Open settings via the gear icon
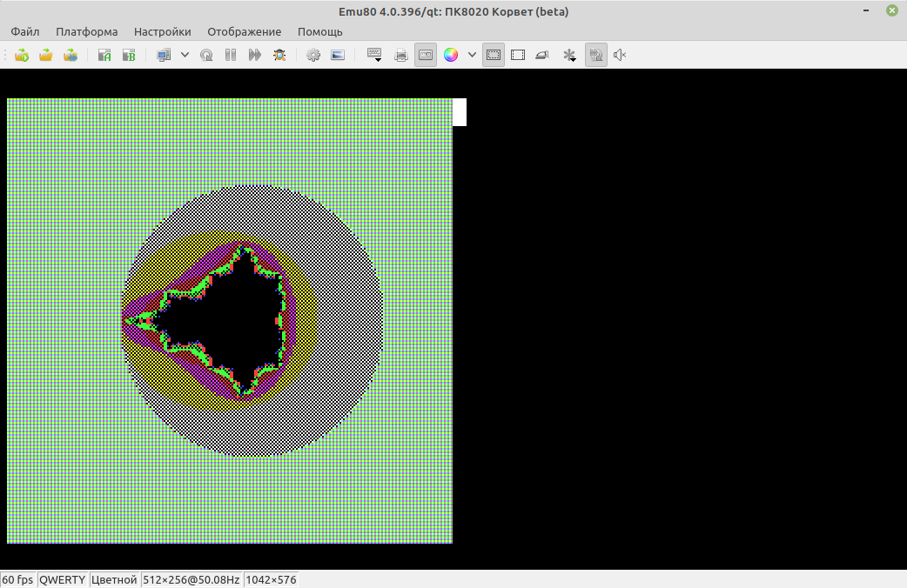The width and height of the screenshot is (907, 588). (x=313, y=55)
